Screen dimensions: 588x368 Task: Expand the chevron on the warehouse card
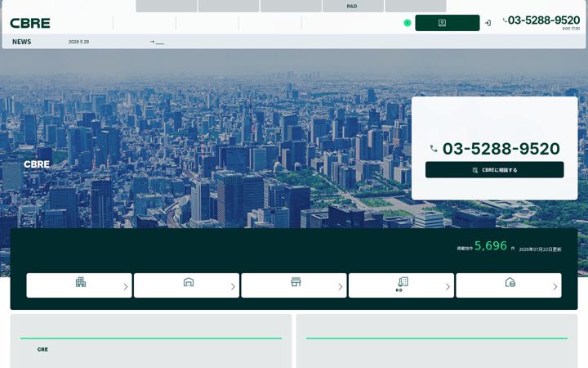click(x=233, y=286)
